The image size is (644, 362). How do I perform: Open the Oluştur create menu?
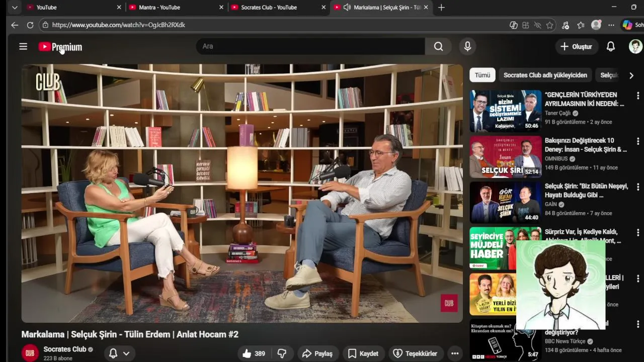pyautogui.click(x=576, y=46)
